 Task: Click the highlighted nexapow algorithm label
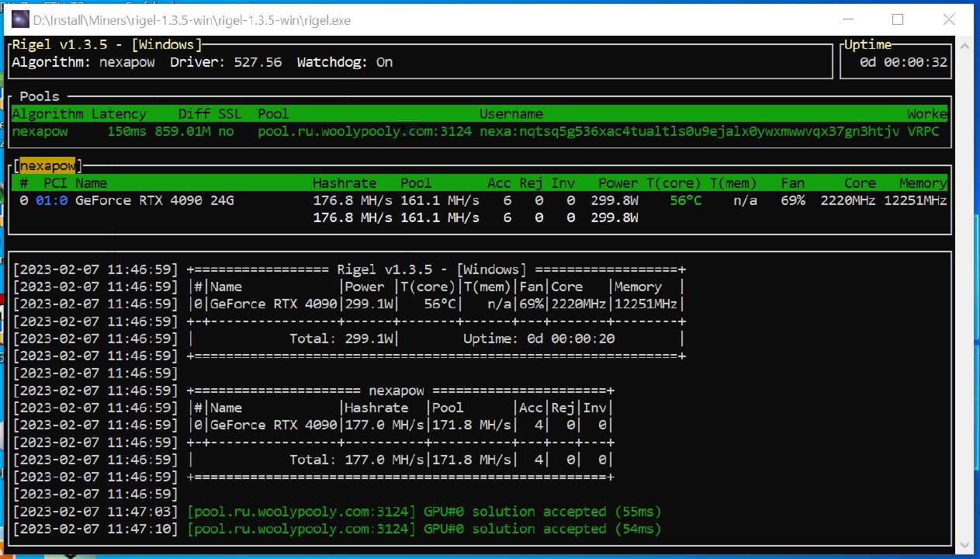(x=47, y=165)
